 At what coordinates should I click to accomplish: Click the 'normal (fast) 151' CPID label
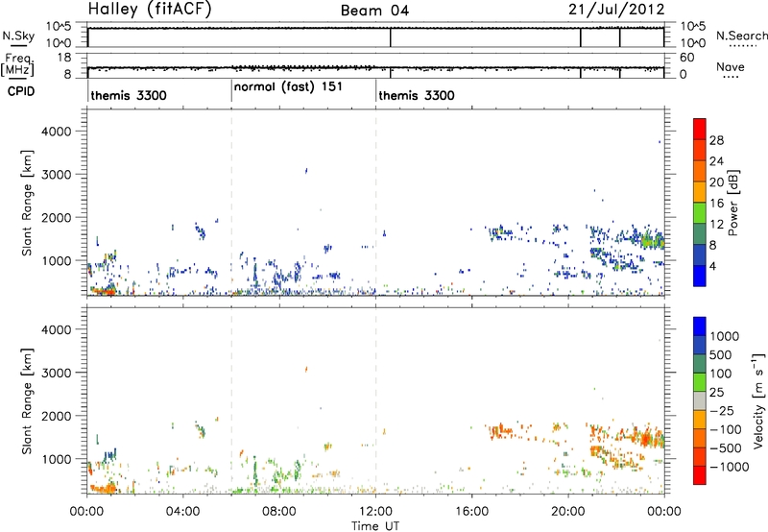[x=288, y=87]
